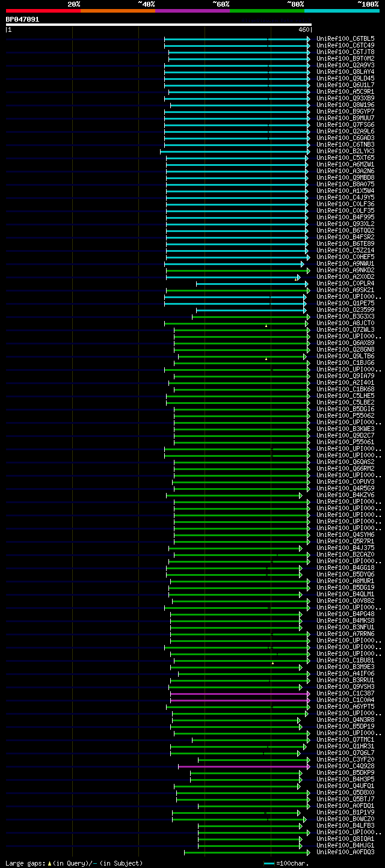Screen dimensions: 385x868
Task: Select the UniRef100_Q0V882 label
Action: [x=345, y=601]
